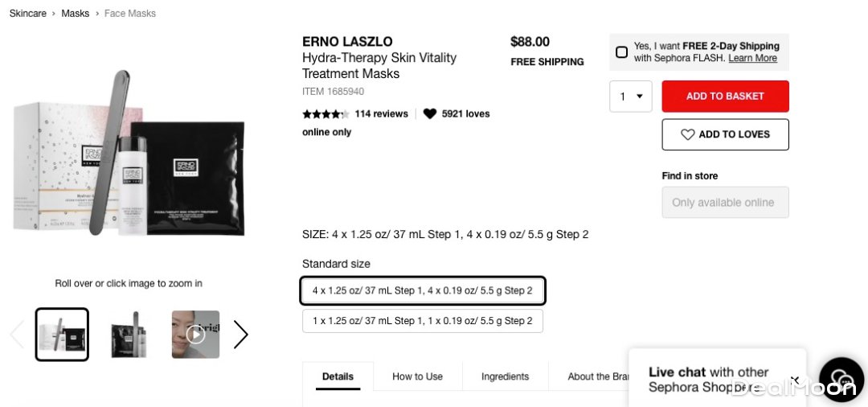Switch to the How to Use tab
Screen dimensions: 868x407
click(417, 376)
